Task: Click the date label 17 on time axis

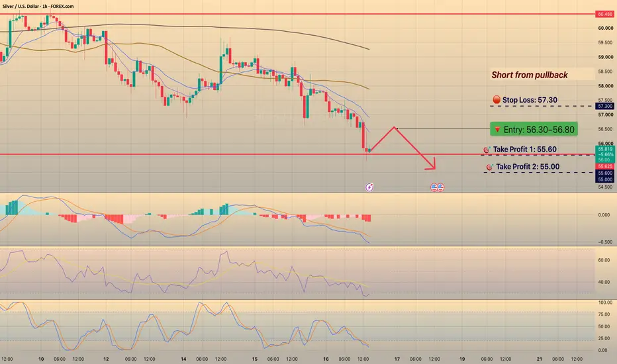Action: coord(397,359)
